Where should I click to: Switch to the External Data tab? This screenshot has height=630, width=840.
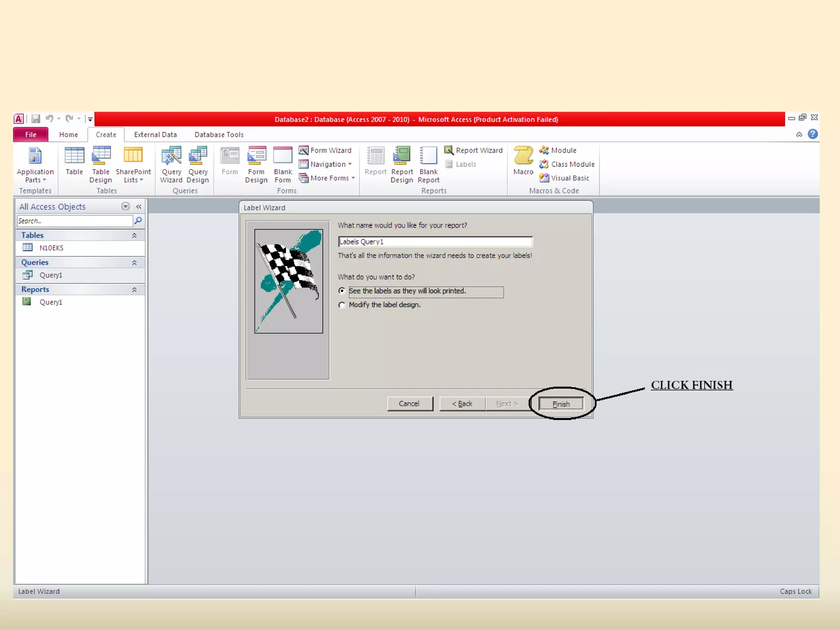click(155, 135)
